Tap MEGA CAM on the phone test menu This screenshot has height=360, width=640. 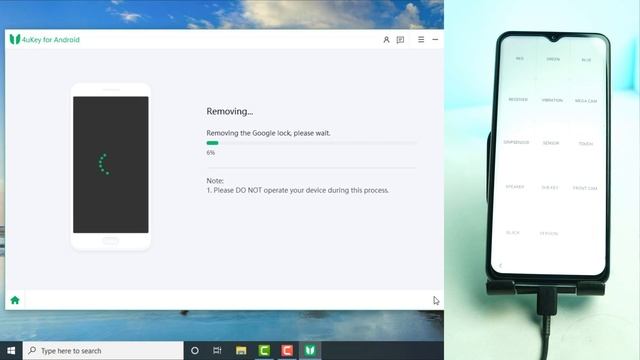[x=586, y=101]
